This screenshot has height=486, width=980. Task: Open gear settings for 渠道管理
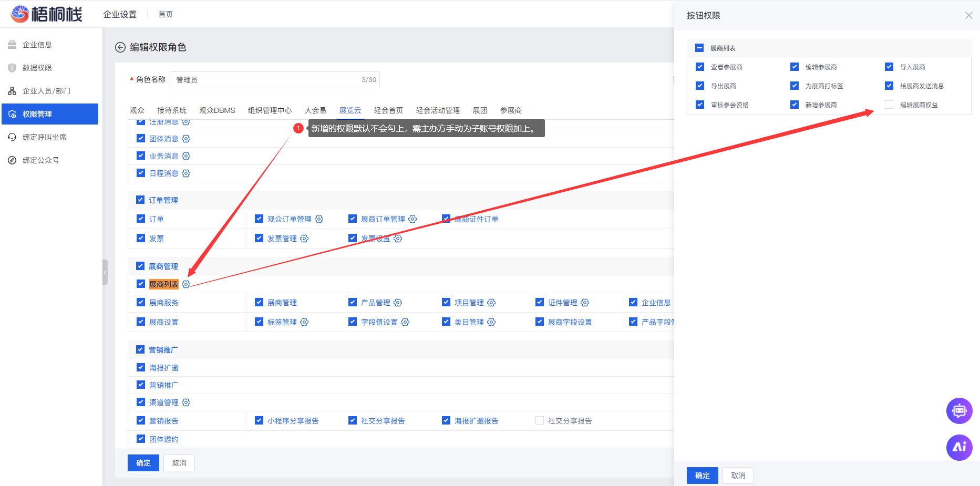point(186,402)
